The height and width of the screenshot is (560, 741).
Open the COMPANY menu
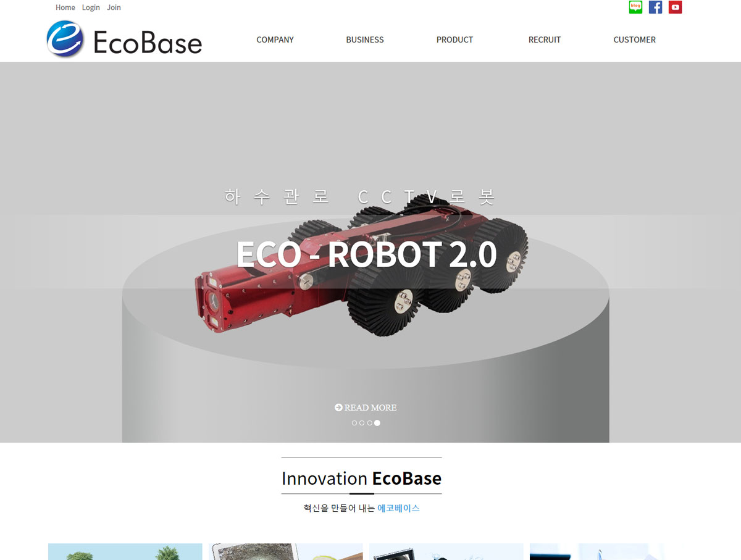pos(275,40)
